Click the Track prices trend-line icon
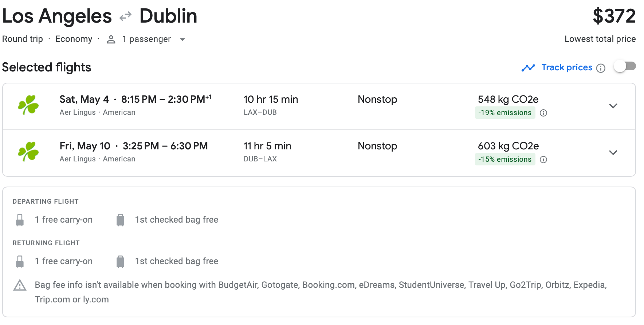The height and width of the screenshot is (325, 644). point(528,68)
